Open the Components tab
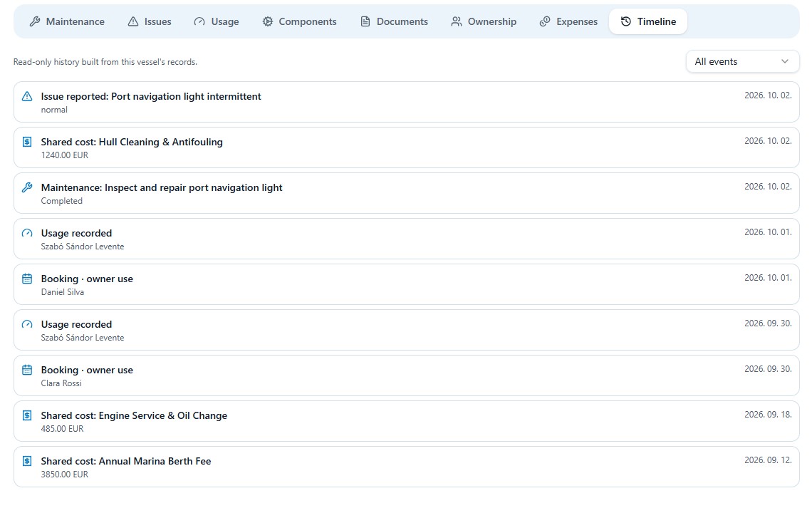This screenshot has height=508, width=812. (299, 21)
